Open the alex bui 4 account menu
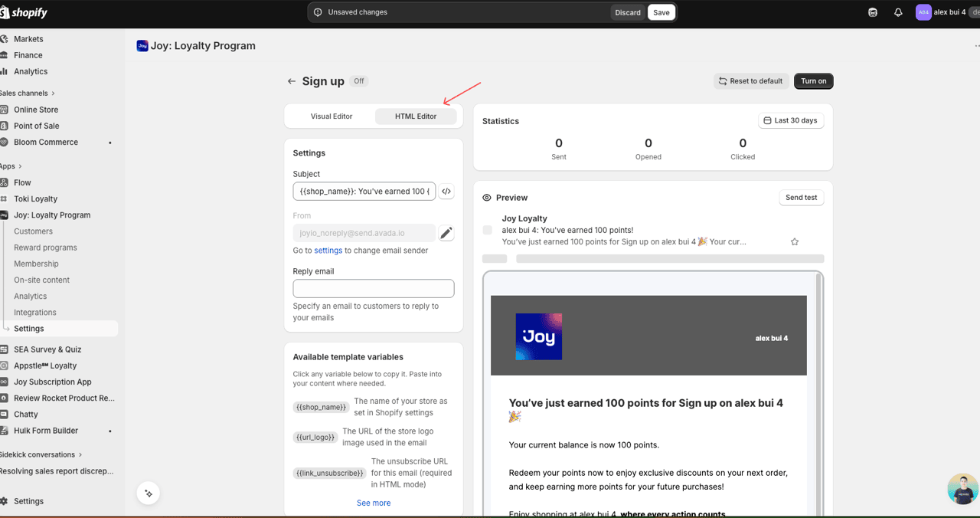The image size is (980, 518). pyautogui.click(x=946, y=12)
